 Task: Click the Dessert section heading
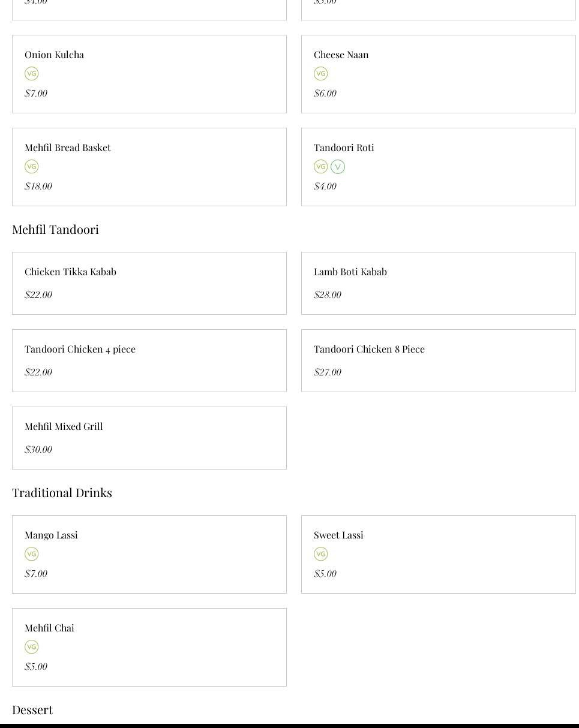coord(32,709)
